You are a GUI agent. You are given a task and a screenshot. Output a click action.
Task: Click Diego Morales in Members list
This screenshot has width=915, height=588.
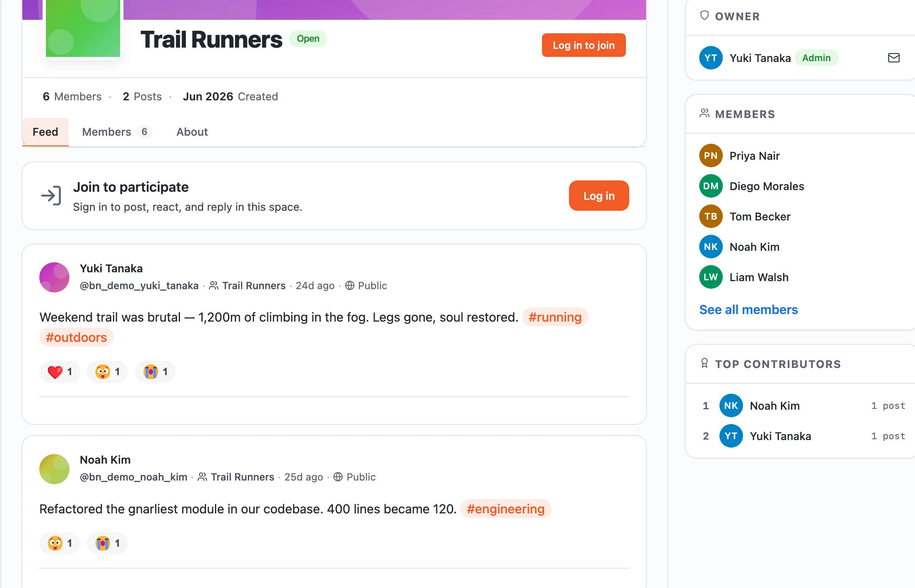tap(767, 186)
